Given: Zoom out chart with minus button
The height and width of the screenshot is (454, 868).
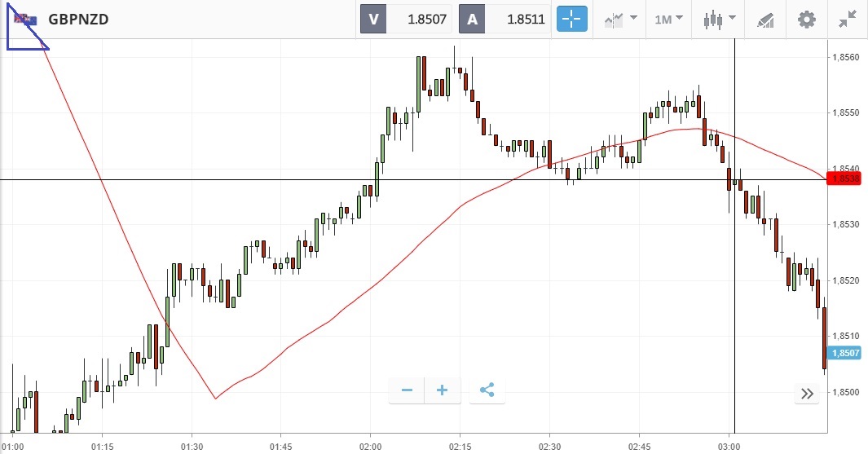Looking at the screenshot, I should (x=407, y=390).
